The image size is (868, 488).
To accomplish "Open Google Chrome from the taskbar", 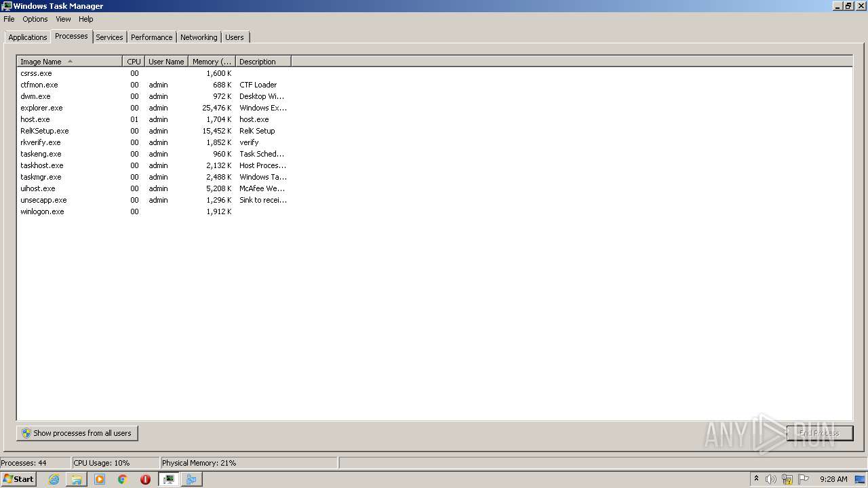I will click(123, 479).
